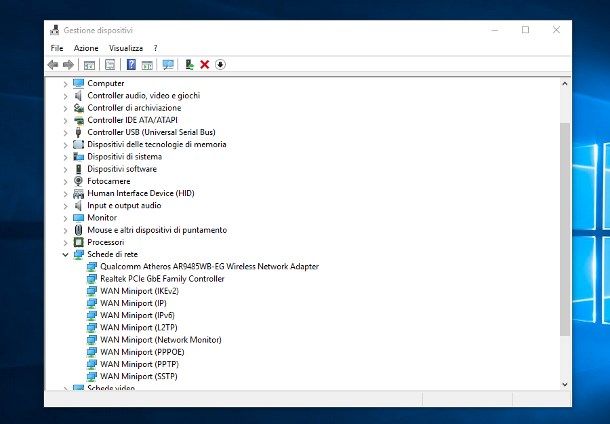Select WAN Miniport (L2TP)

coord(138,328)
